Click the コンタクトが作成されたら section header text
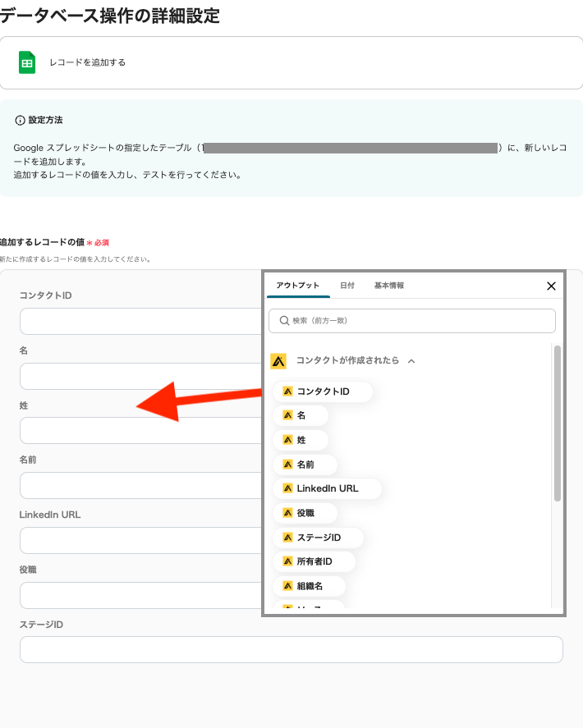The image size is (583, 728). coord(347,361)
